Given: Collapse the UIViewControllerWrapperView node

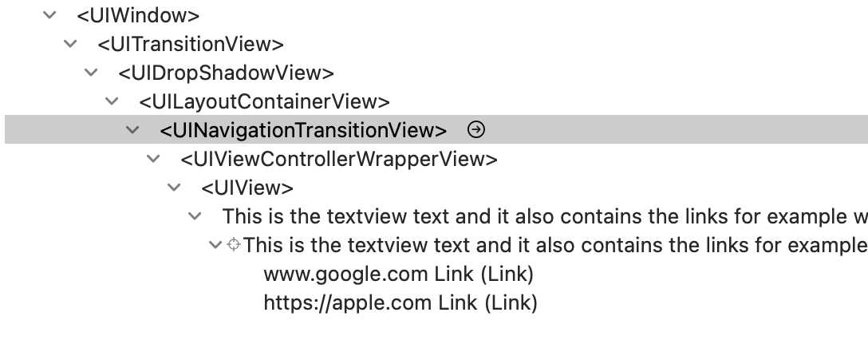Looking at the screenshot, I should (x=154, y=158).
